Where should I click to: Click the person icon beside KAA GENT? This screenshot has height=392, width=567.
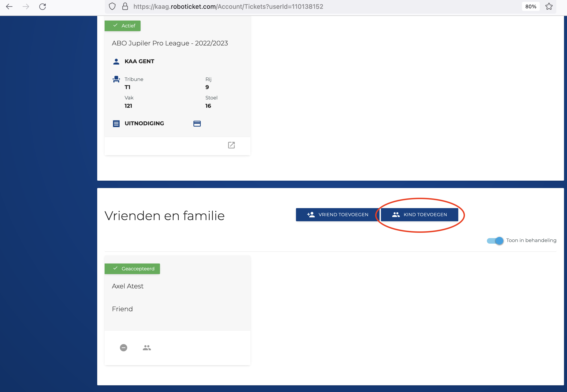116,61
